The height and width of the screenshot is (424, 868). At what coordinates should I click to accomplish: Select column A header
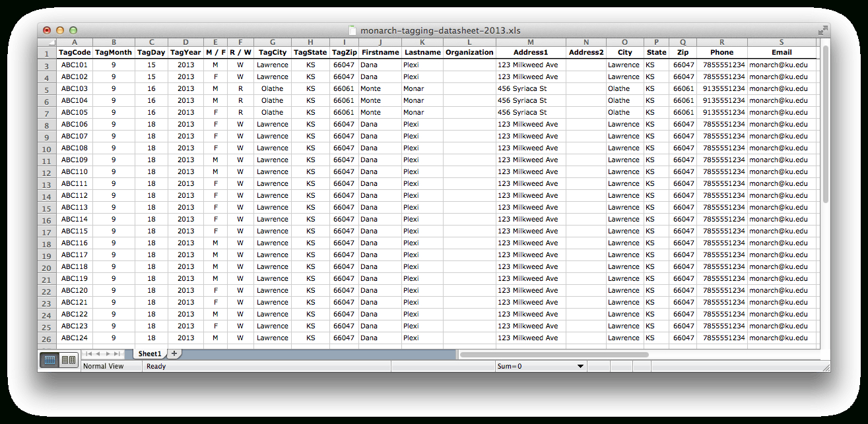74,42
